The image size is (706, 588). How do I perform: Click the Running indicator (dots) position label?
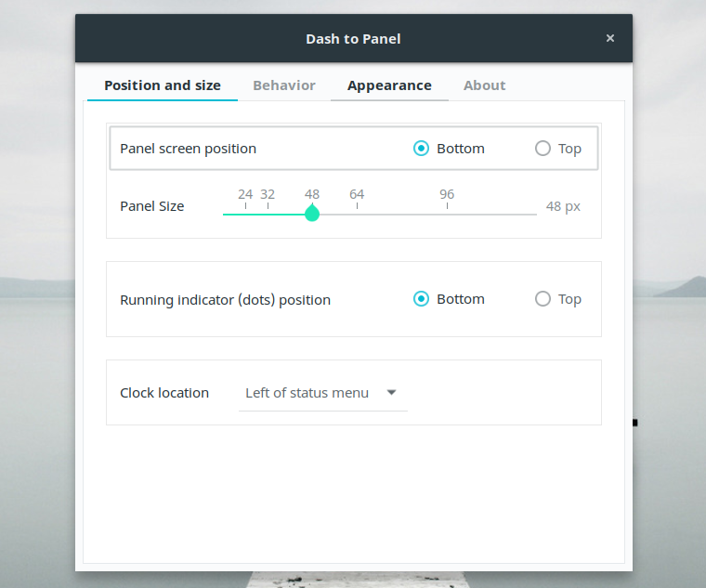(226, 300)
